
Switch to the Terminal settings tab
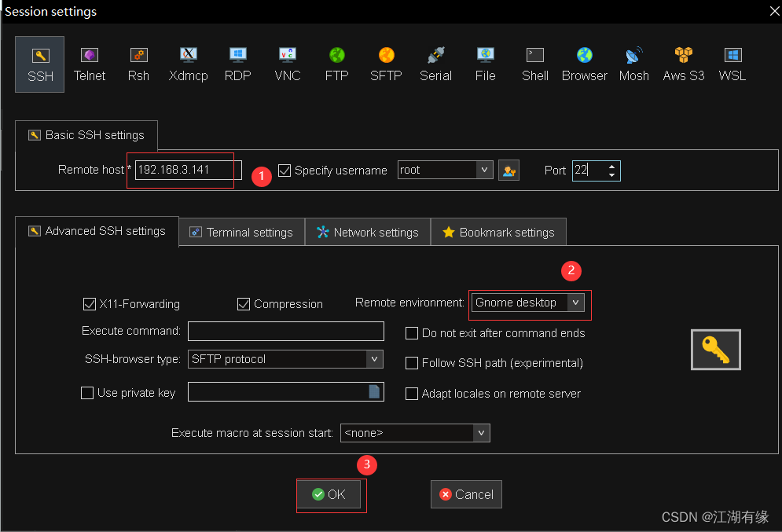(241, 233)
